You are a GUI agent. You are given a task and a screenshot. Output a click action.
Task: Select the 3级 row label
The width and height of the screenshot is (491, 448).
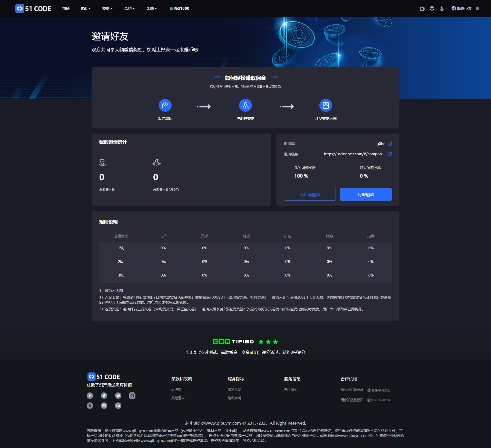point(121,275)
